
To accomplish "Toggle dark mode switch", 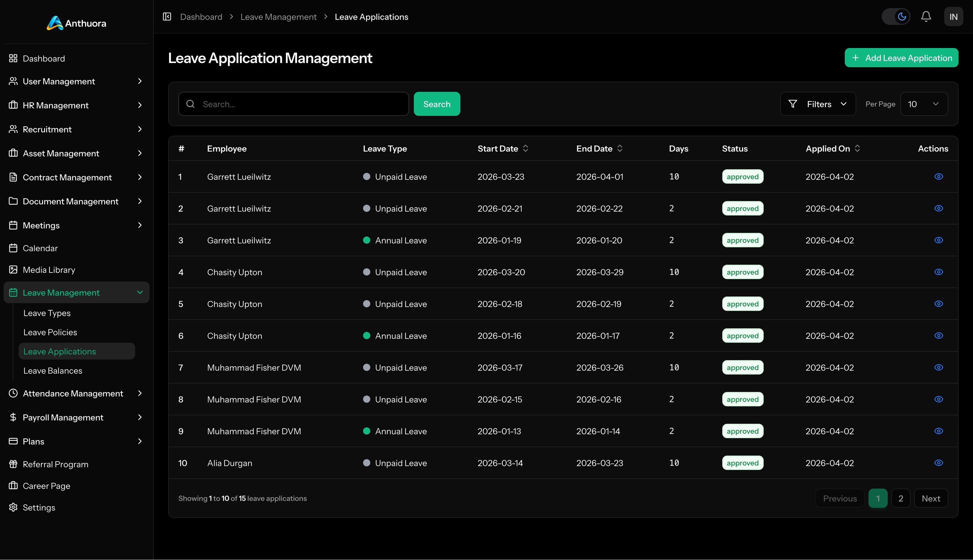I will (896, 17).
